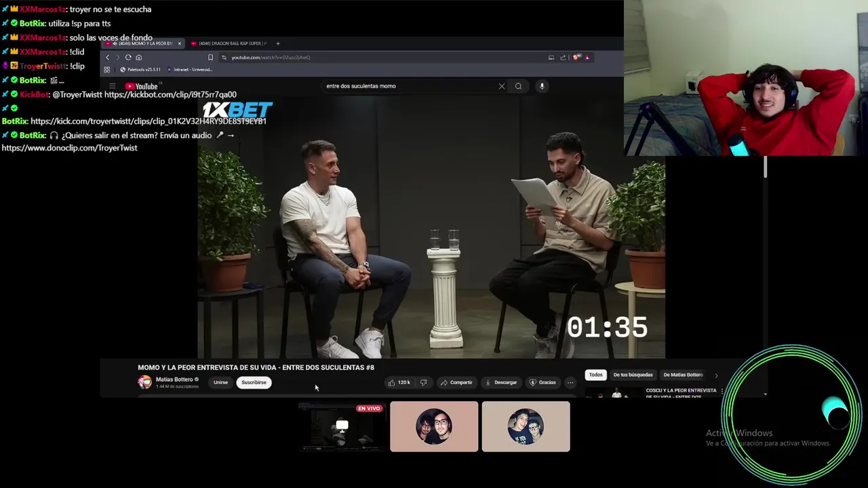Click the cast/screen icon in address bar

click(551, 58)
